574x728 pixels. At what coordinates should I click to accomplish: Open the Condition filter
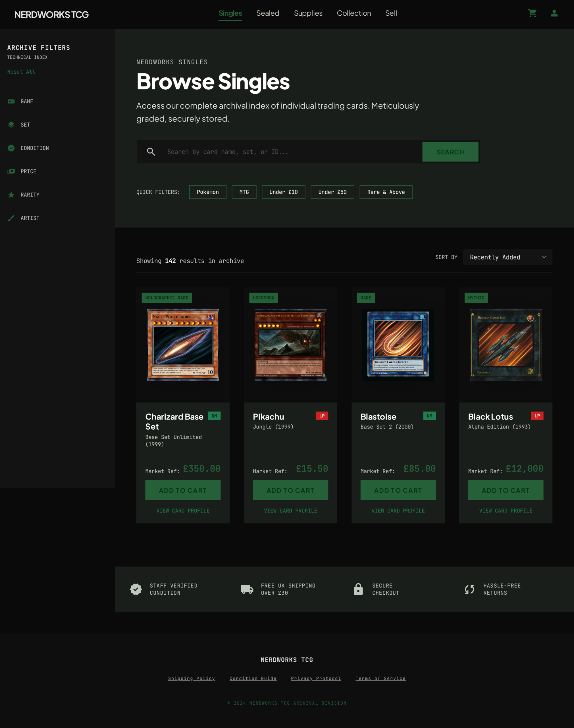pos(11,148)
